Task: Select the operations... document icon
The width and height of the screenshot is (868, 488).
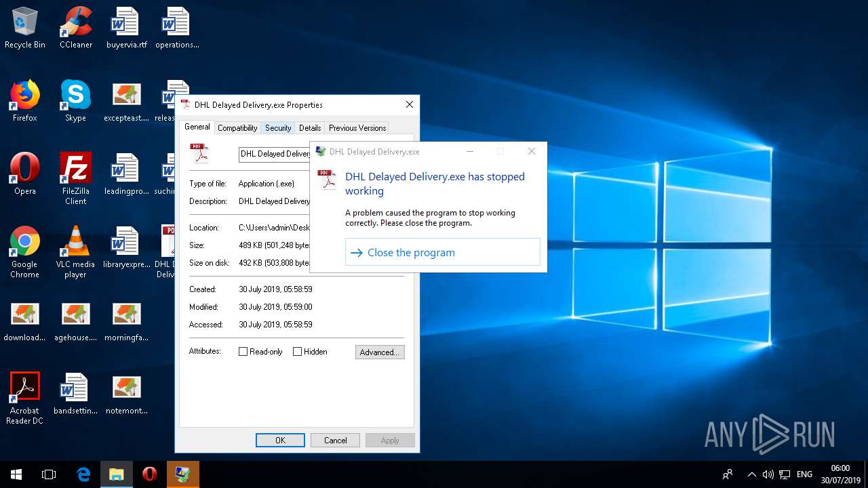Action: point(177,28)
